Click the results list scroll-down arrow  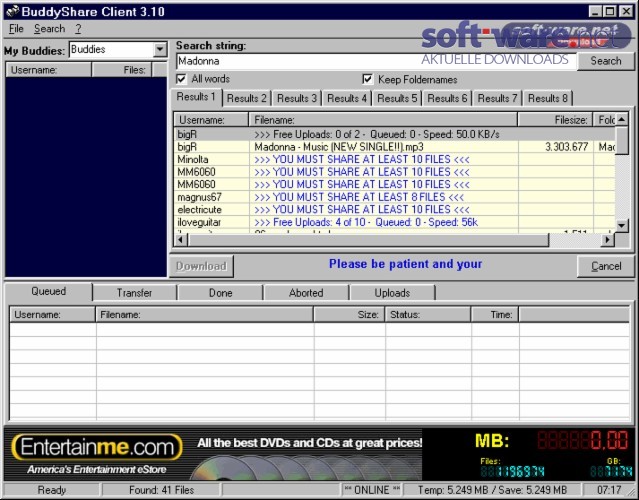point(621,225)
